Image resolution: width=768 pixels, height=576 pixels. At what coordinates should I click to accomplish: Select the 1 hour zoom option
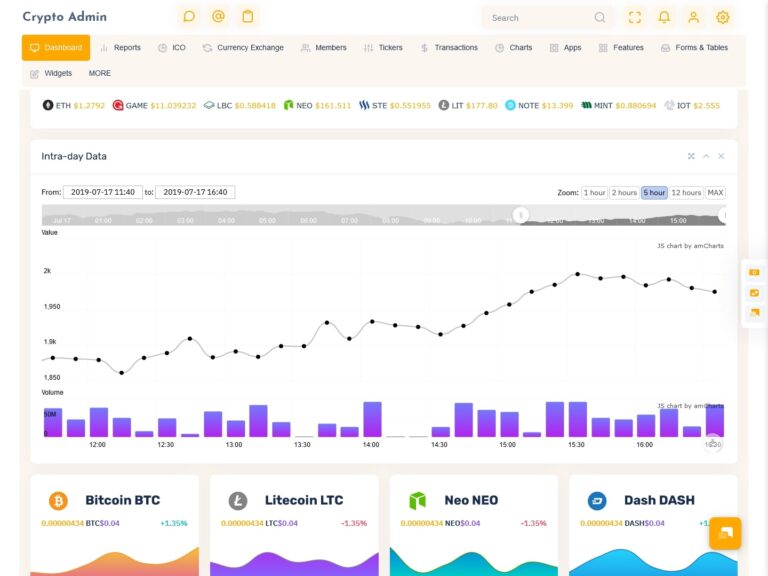coord(594,192)
